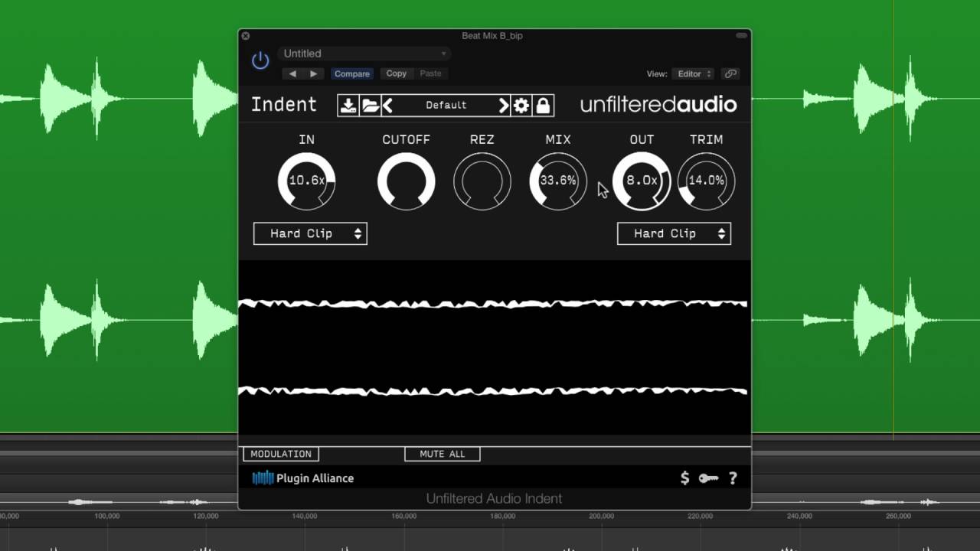Open the Untitled preset dropdown
980x551 pixels.
[x=364, y=53]
